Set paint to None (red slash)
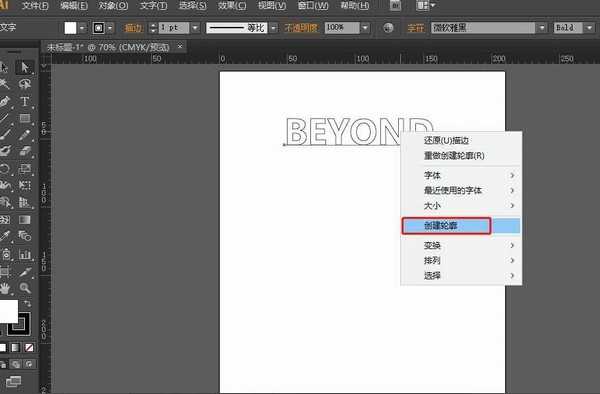Image resolution: width=600 pixels, height=394 pixels. pos(29,347)
